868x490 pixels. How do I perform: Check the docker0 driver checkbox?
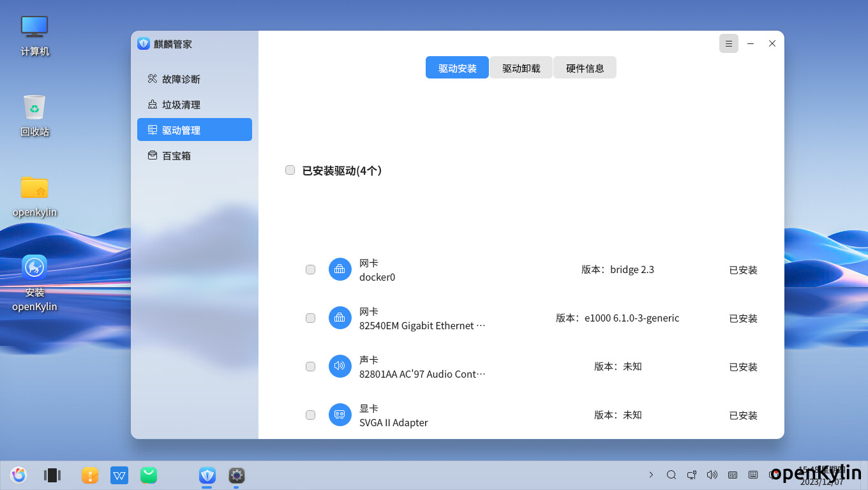[311, 270]
